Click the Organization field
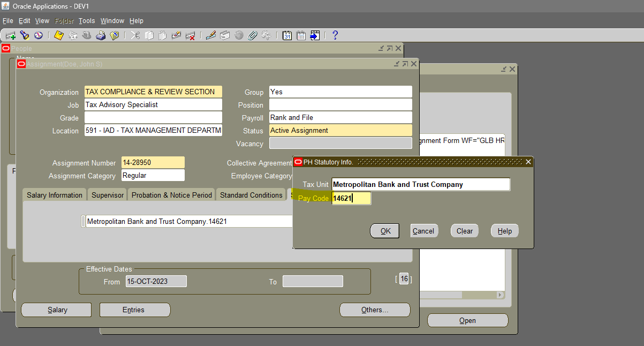The width and height of the screenshot is (644, 346). point(153,92)
